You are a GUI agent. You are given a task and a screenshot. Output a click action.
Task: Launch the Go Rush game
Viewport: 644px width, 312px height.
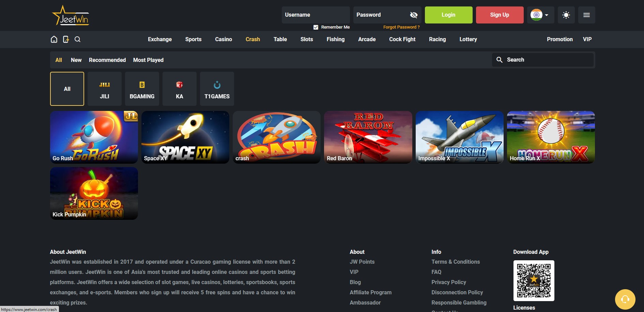pyautogui.click(x=94, y=137)
